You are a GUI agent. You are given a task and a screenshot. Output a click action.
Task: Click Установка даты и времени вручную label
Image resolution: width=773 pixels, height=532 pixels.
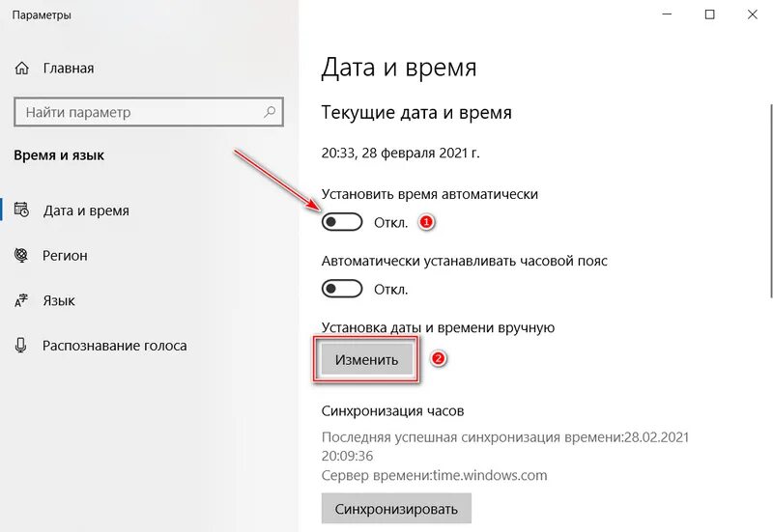[439, 327]
